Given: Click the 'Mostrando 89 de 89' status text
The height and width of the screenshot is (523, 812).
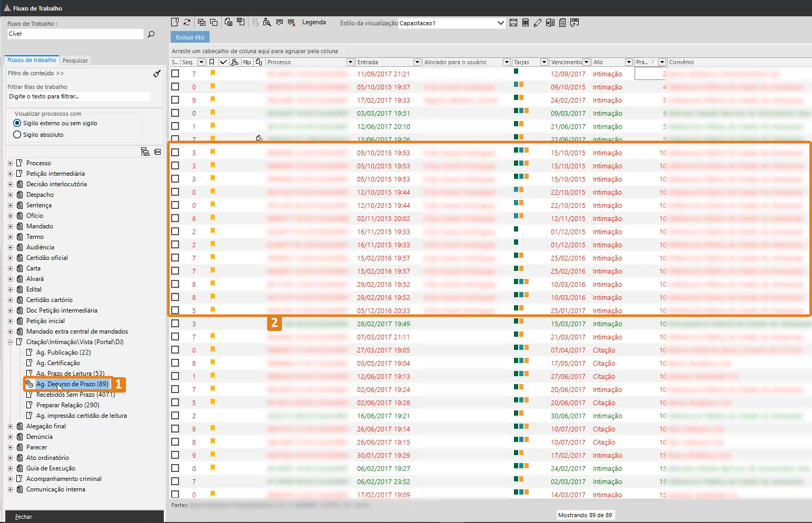Looking at the screenshot, I should click(585, 515).
